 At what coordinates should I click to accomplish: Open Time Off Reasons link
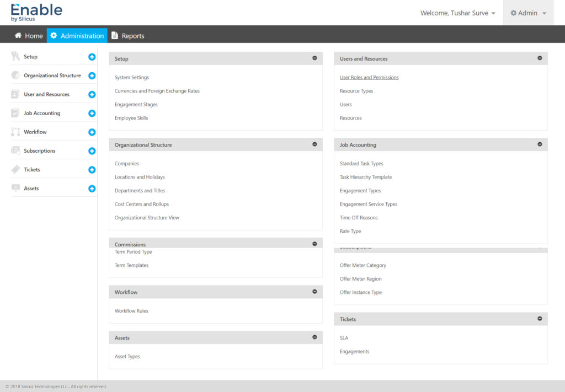point(359,218)
